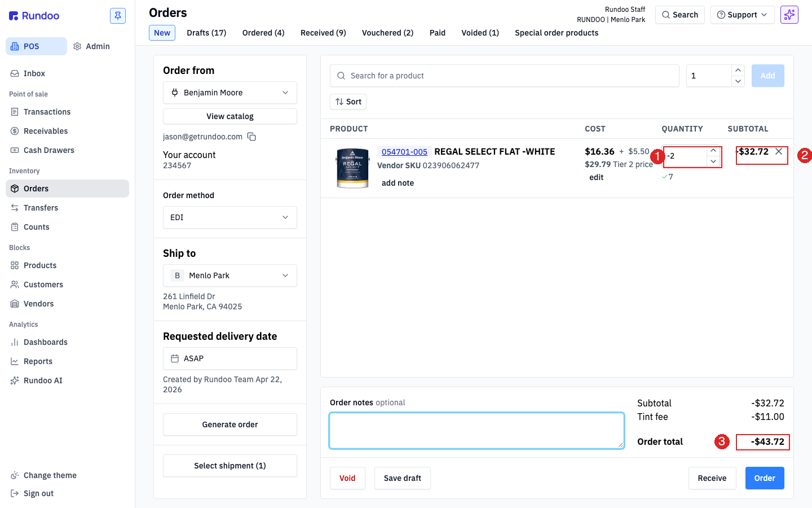Copy the jason@getrundoo.com email address

pyautogui.click(x=251, y=137)
